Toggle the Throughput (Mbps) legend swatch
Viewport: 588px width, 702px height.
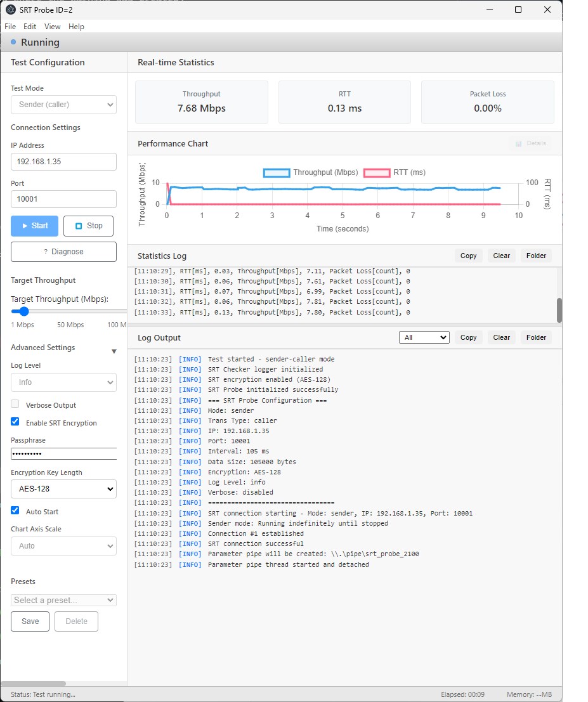click(277, 173)
